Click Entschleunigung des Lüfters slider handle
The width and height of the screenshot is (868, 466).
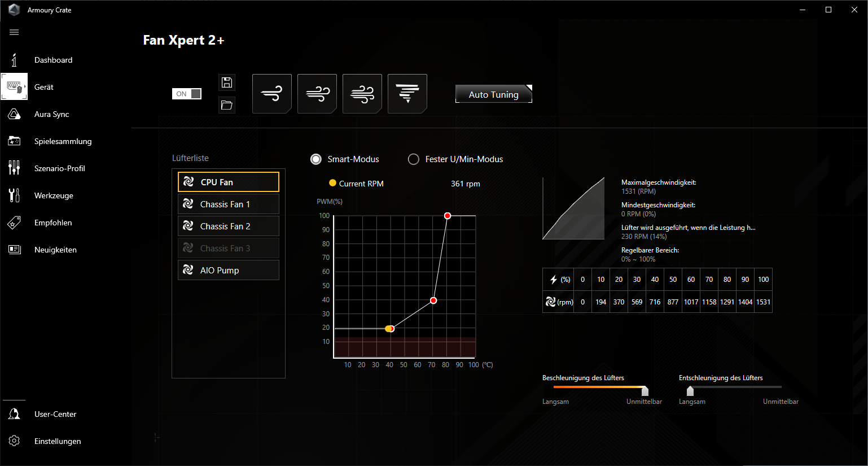(690, 391)
